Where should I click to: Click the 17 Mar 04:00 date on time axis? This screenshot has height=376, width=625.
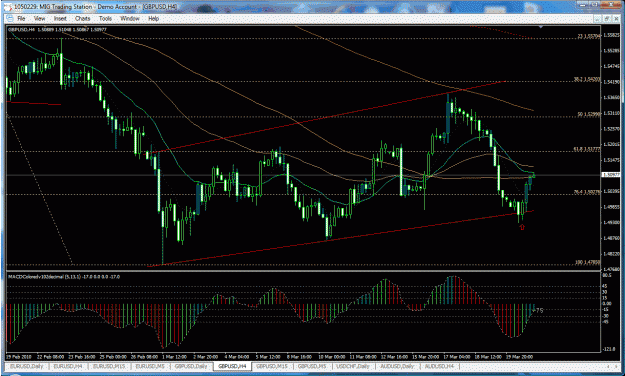coord(456,356)
